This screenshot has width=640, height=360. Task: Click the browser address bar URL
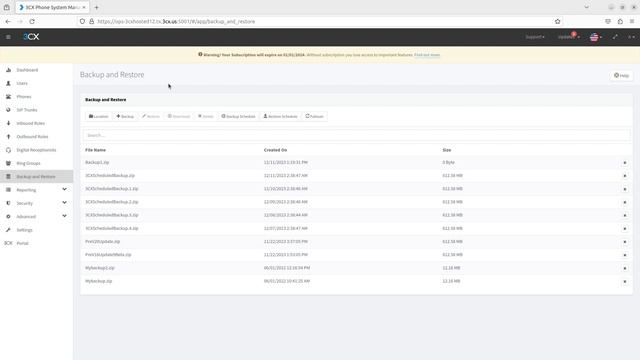coord(176,21)
